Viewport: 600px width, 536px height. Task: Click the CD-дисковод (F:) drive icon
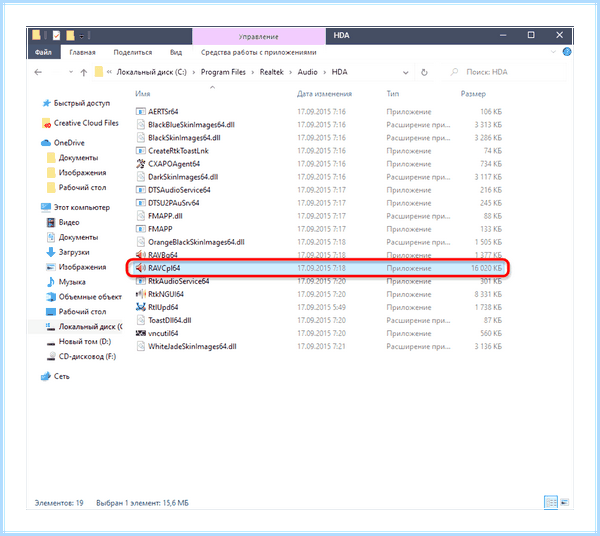[x=51, y=357]
